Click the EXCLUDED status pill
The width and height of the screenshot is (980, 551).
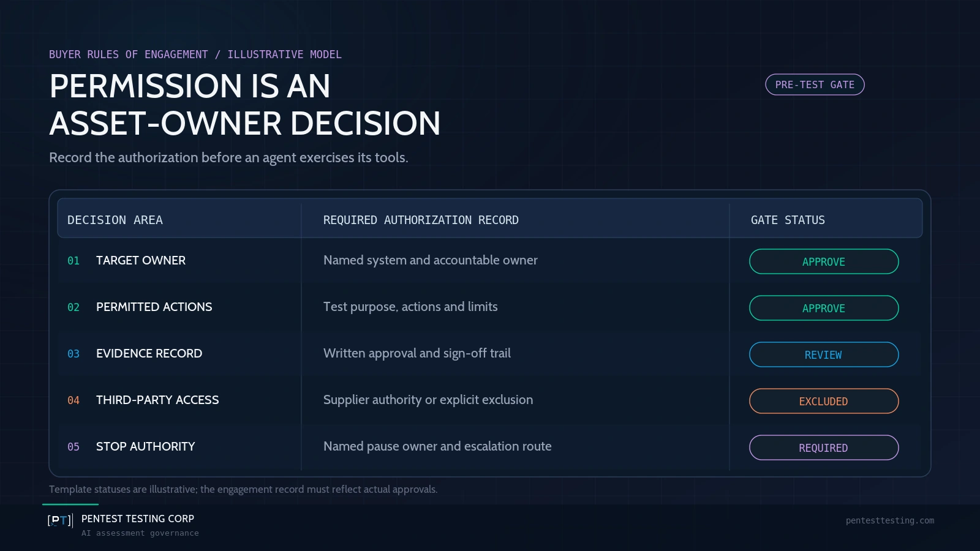click(824, 401)
